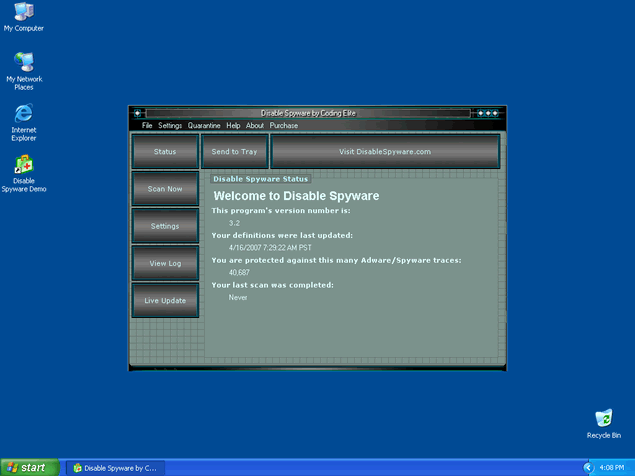Open the Help menu
Screen dimensions: 635x476
coord(233,126)
